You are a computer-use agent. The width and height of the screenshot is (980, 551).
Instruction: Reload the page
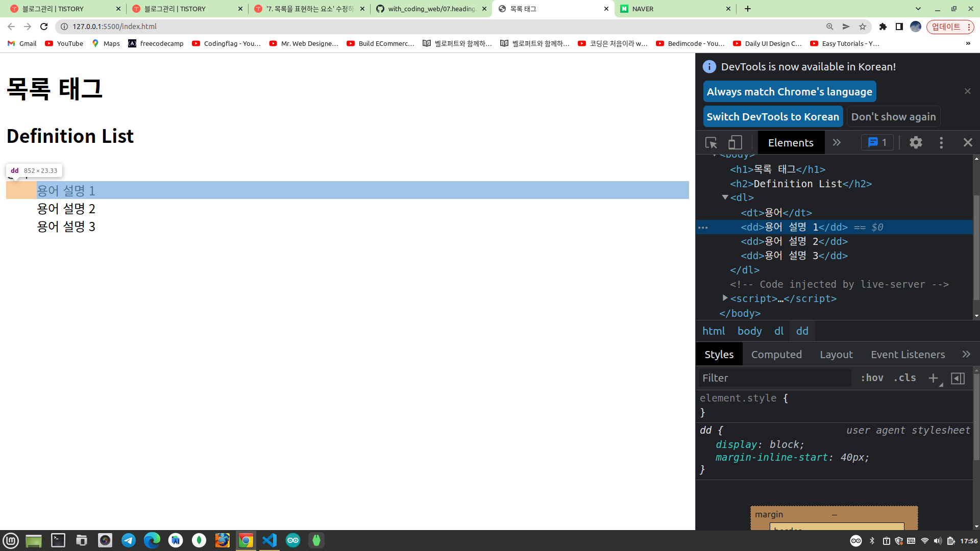pyautogui.click(x=44, y=27)
